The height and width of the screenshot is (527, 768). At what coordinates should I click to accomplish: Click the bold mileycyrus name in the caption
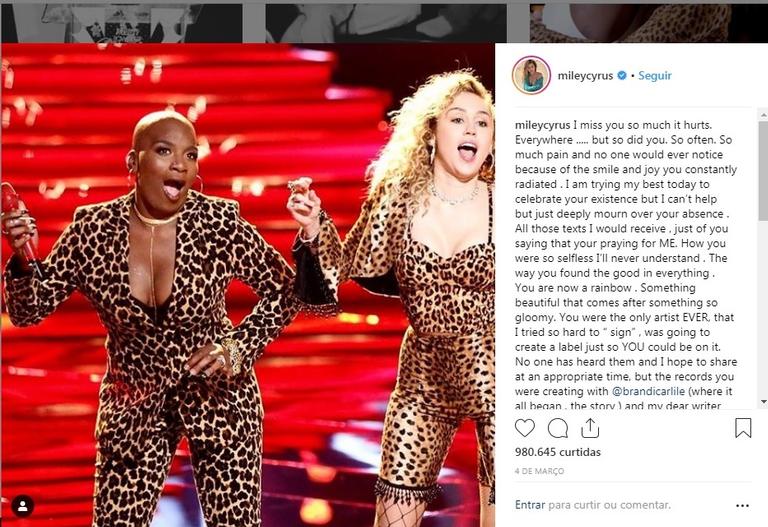(x=542, y=125)
